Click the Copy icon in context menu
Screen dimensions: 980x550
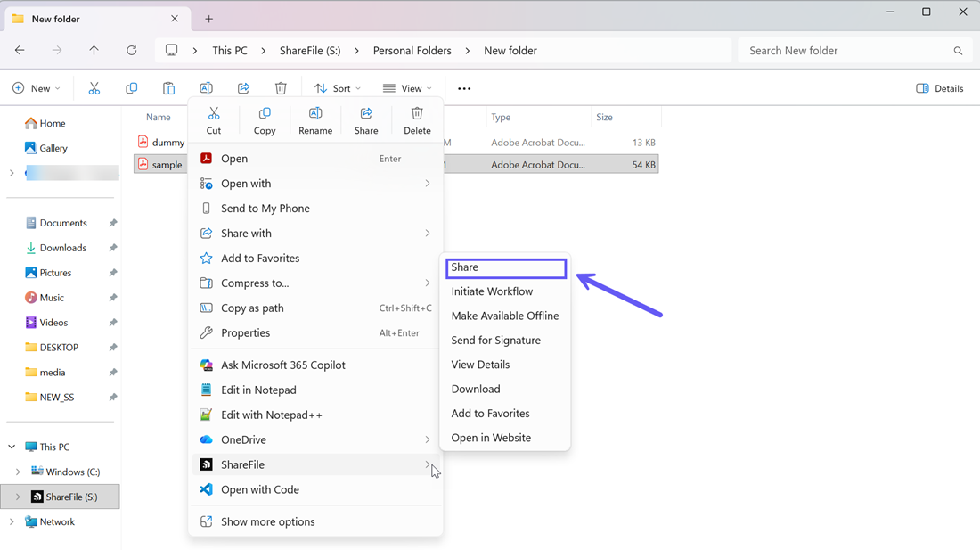tap(265, 120)
